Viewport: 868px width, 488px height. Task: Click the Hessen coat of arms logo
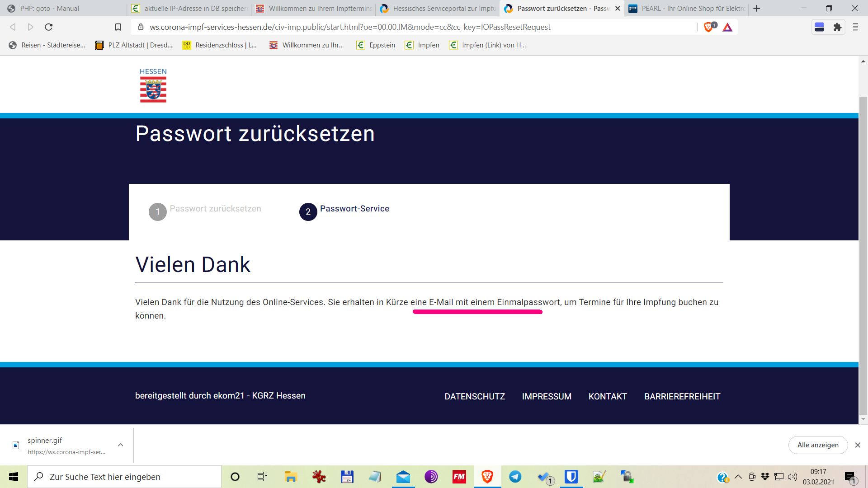click(153, 86)
